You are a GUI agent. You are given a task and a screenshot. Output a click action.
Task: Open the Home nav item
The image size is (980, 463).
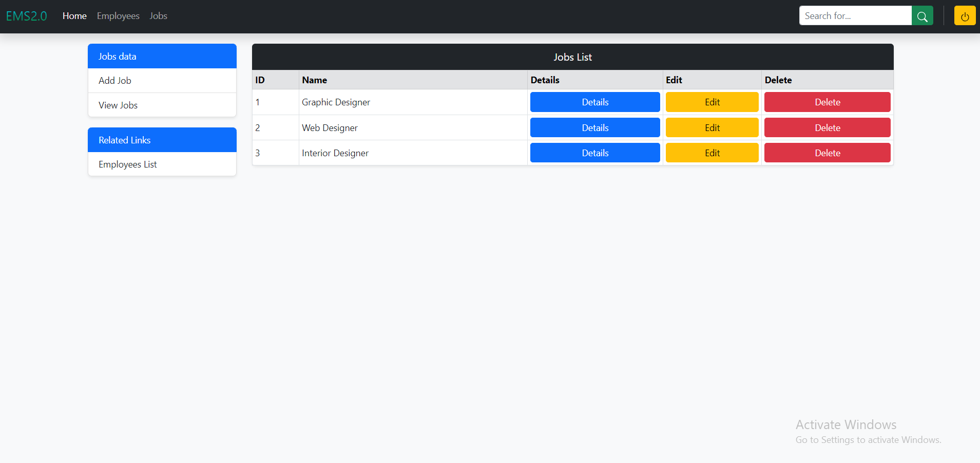[x=74, y=16]
